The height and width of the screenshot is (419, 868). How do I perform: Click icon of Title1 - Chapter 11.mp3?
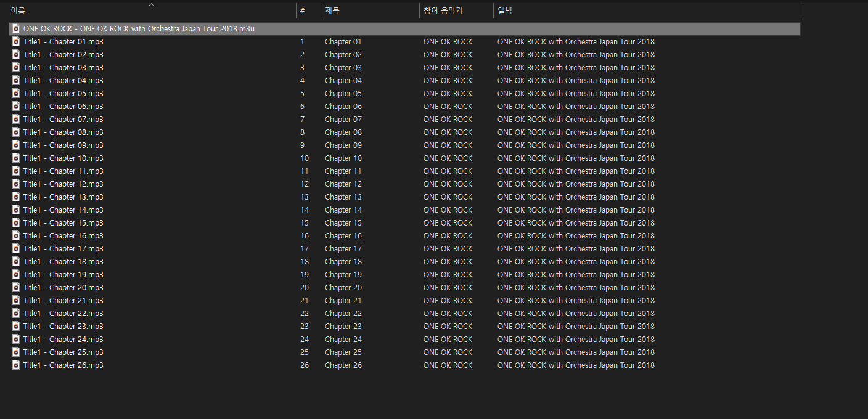(16, 171)
